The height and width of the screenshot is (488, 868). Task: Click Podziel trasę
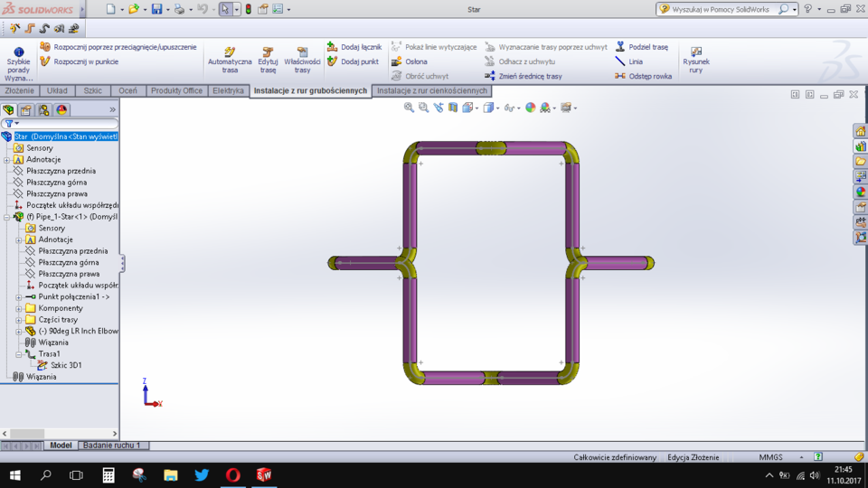[642, 47]
